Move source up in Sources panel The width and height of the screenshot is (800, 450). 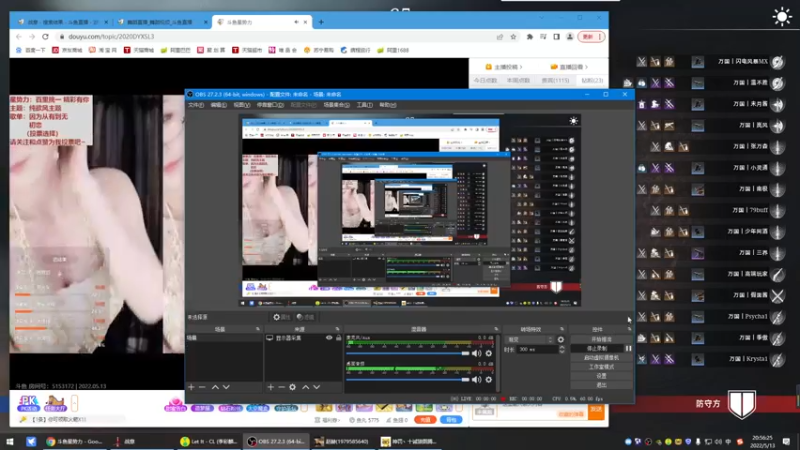click(305, 387)
